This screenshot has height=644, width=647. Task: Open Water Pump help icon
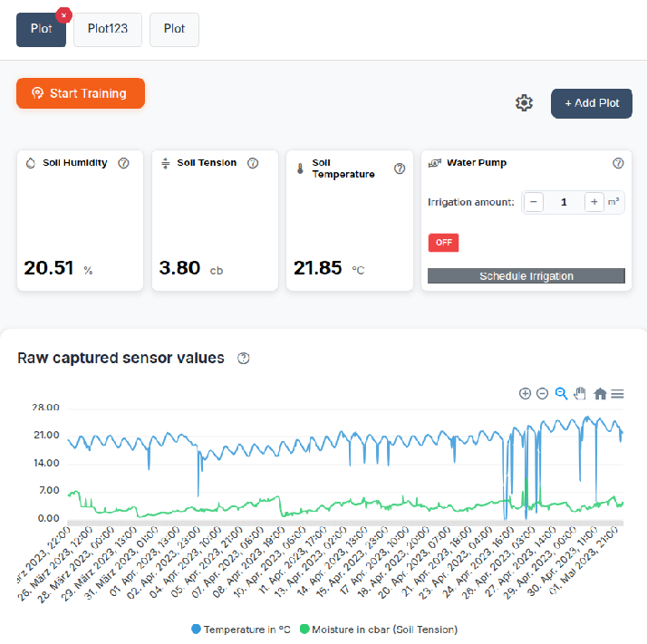tap(618, 163)
